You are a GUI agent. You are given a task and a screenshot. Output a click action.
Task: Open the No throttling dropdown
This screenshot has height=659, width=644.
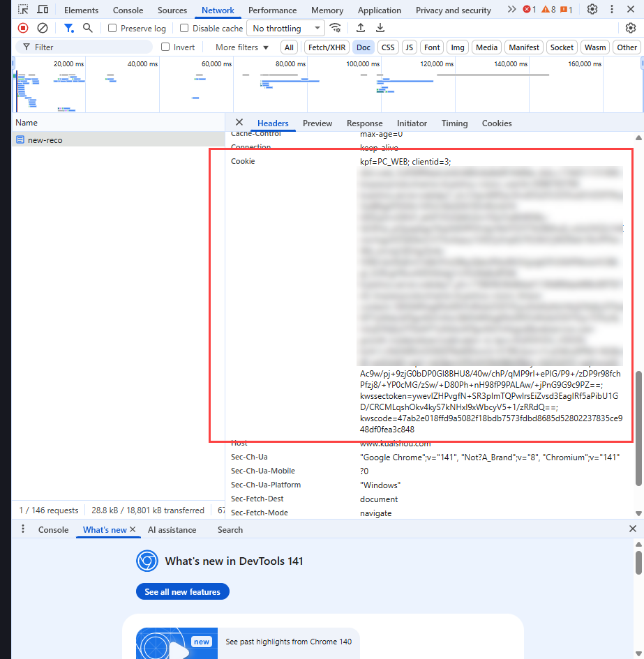pos(285,29)
